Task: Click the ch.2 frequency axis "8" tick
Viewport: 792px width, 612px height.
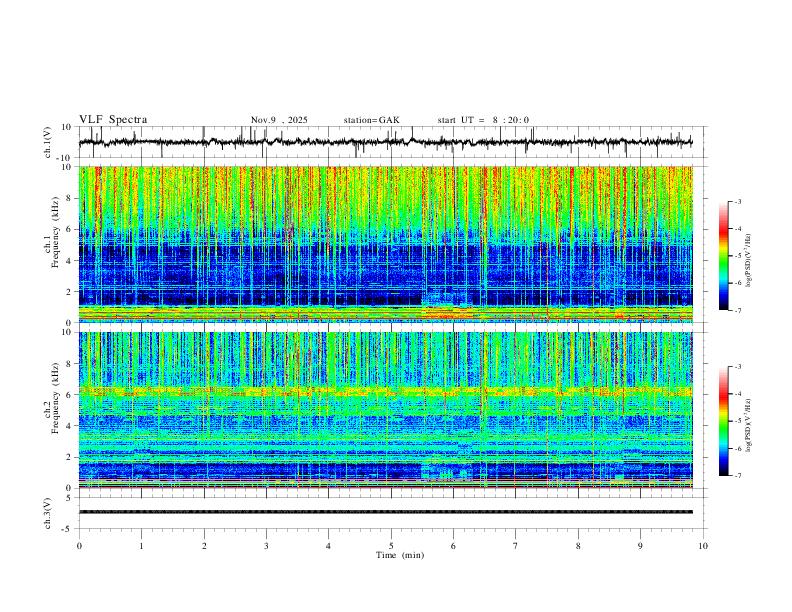Action: click(70, 364)
